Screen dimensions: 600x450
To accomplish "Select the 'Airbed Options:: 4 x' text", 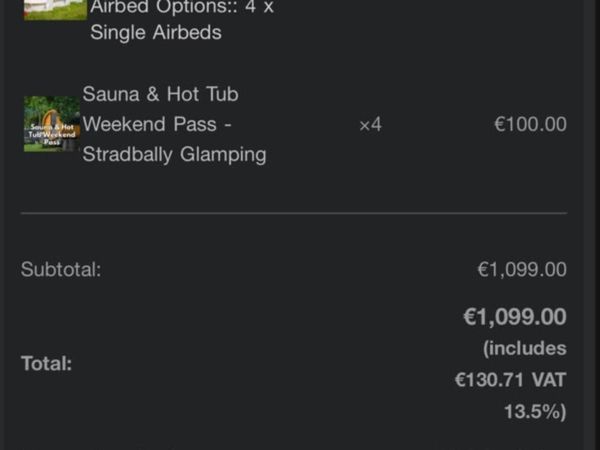I will pos(182,7).
